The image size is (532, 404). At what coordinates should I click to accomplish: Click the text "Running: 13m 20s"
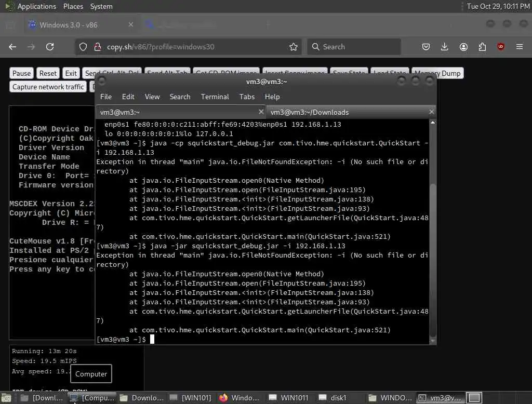tap(45, 351)
